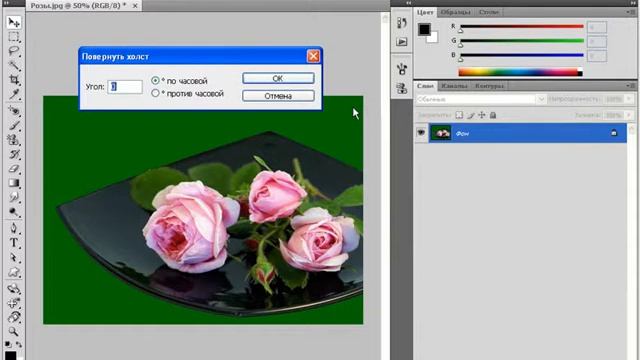Click the lock transparent pixels icon

click(x=459, y=115)
